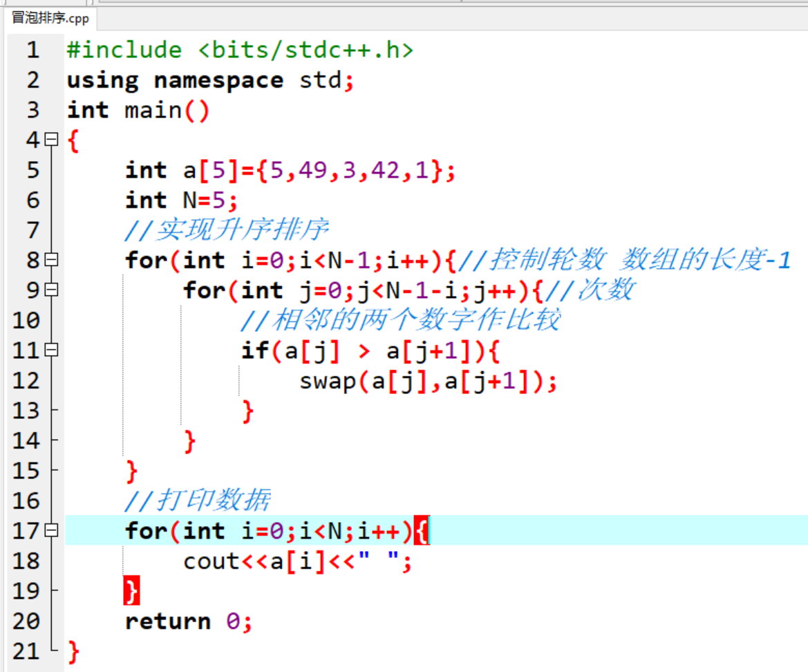Click the comment //相邻的两个数字作比较
This screenshot has height=672, width=808.
(400, 320)
